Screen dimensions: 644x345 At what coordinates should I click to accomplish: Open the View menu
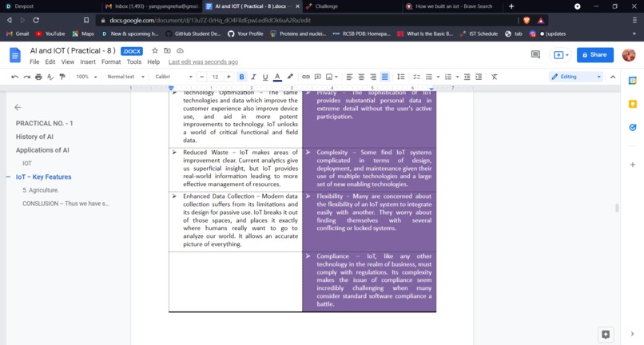point(68,62)
